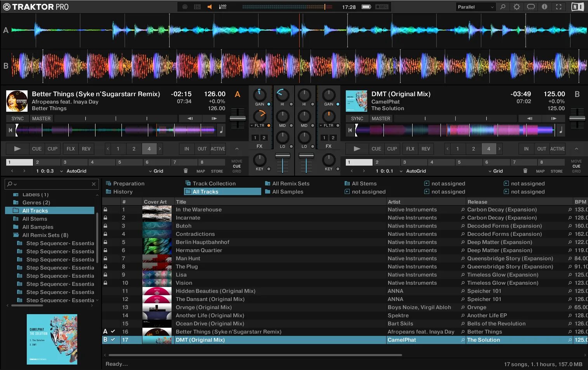Open the Preparation favorite
The height and width of the screenshot is (370, 588).
125,184
